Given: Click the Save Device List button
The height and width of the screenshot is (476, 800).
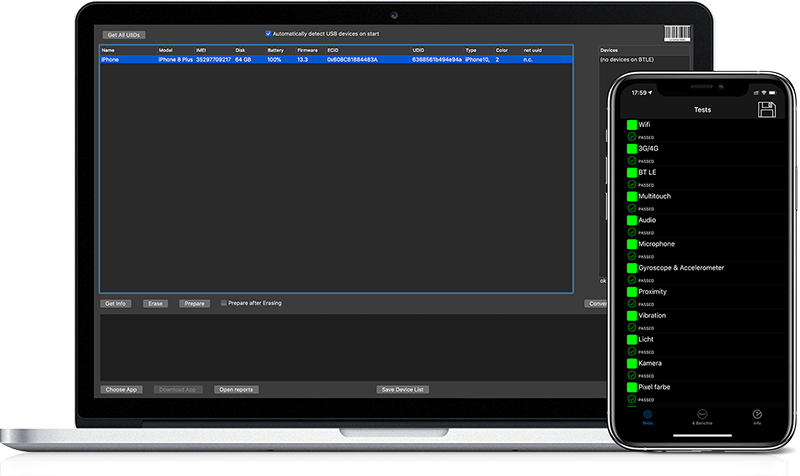Looking at the screenshot, I should click(x=403, y=390).
